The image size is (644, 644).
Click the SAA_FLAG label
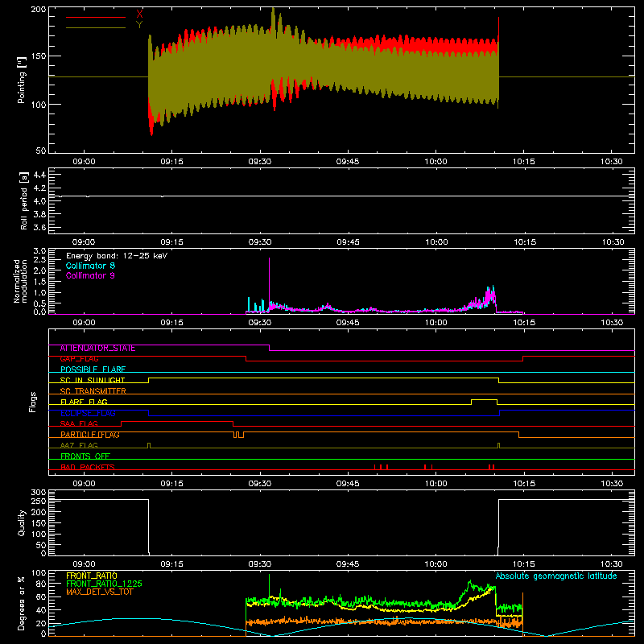[79, 423]
